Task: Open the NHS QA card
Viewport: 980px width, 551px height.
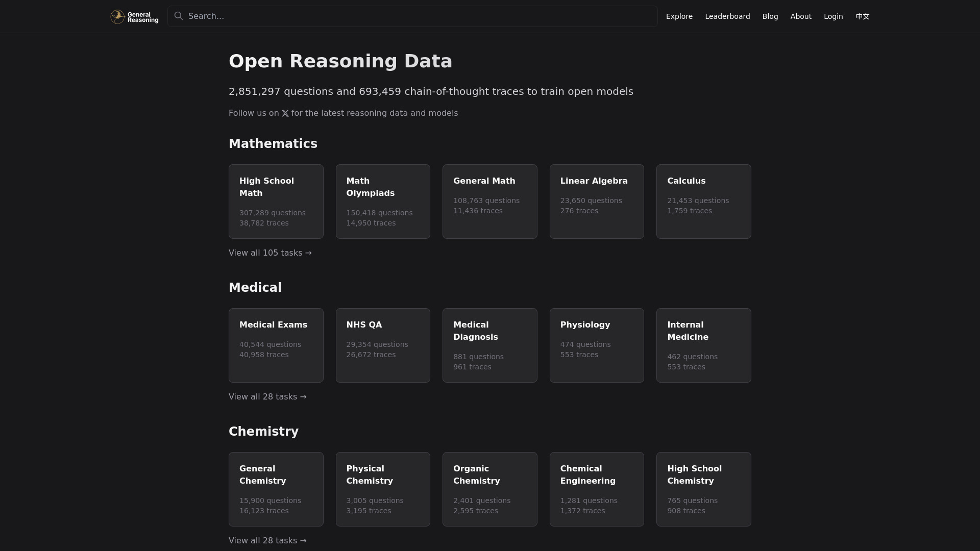Action: point(383,345)
